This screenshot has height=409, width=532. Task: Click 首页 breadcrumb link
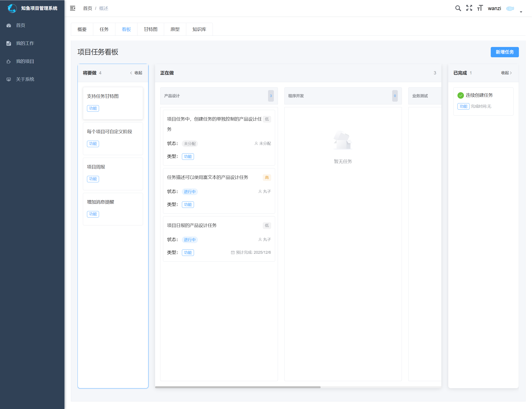(x=87, y=9)
